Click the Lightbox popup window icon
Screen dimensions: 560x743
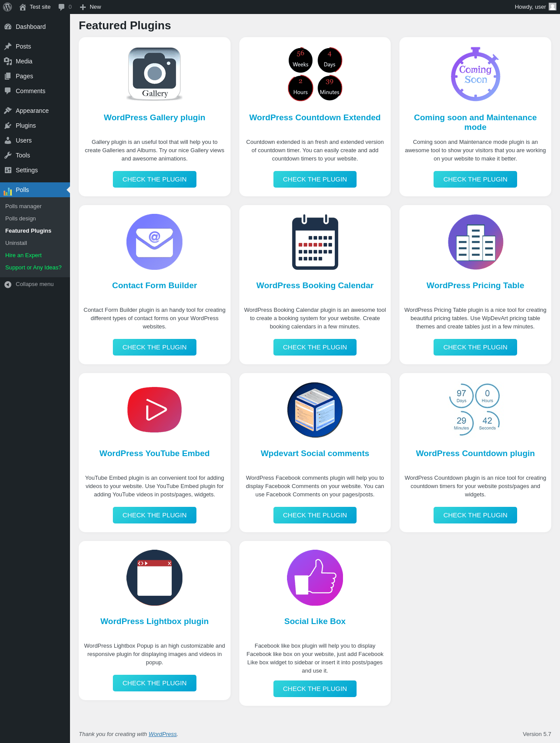tap(154, 578)
